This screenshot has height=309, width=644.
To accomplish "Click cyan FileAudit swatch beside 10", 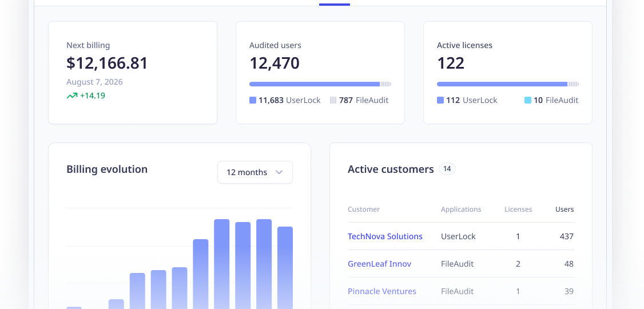I will click(528, 100).
